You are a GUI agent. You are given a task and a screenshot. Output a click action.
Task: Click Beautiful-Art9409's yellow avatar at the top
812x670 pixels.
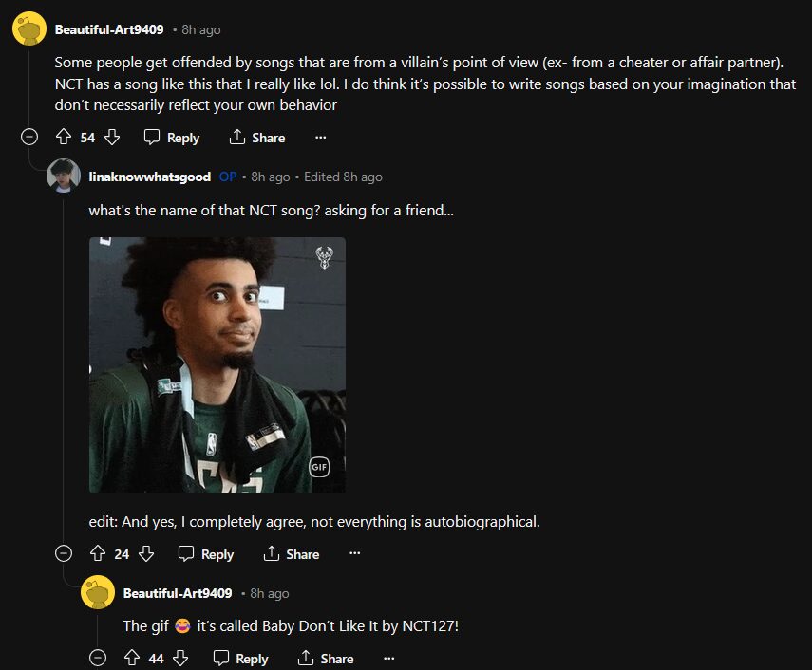point(27,28)
